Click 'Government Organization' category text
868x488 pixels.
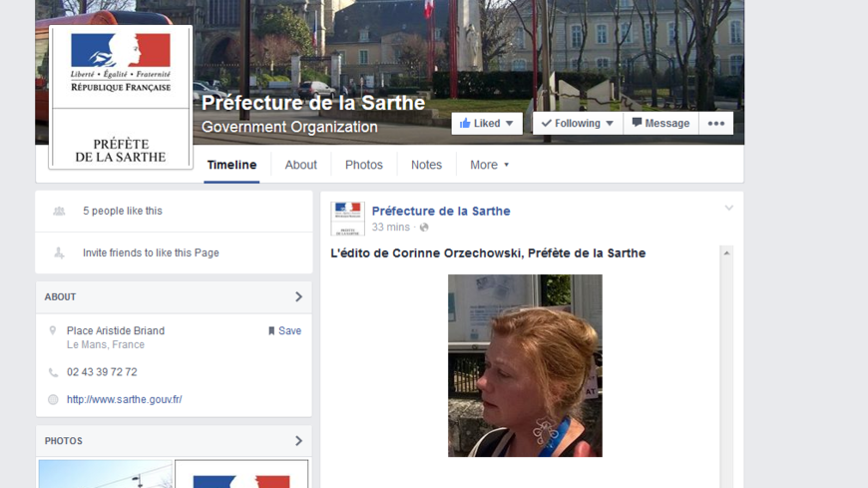pos(289,127)
